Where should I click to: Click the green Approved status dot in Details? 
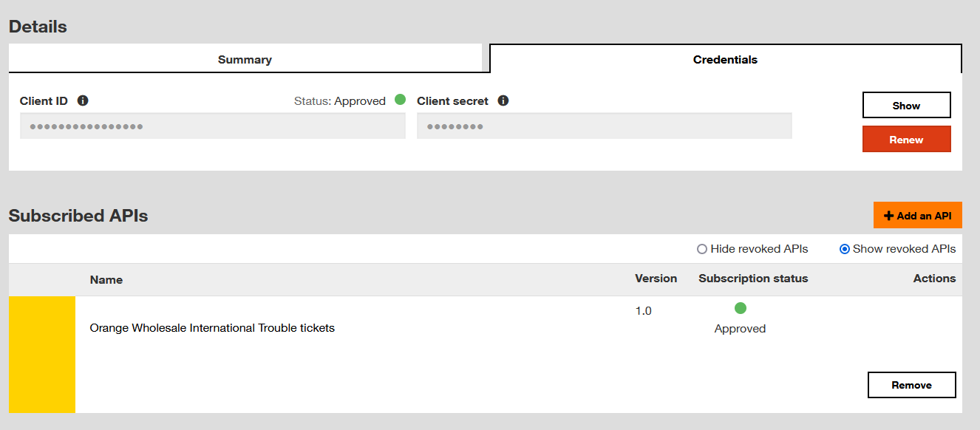(400, 99)
